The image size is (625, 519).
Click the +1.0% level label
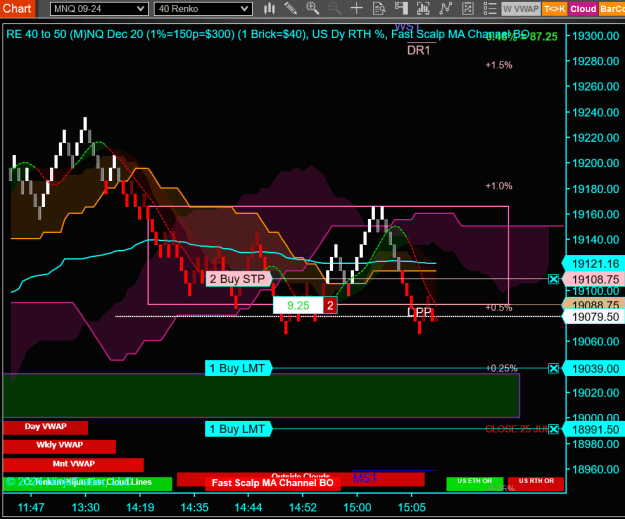pos(499,186)
